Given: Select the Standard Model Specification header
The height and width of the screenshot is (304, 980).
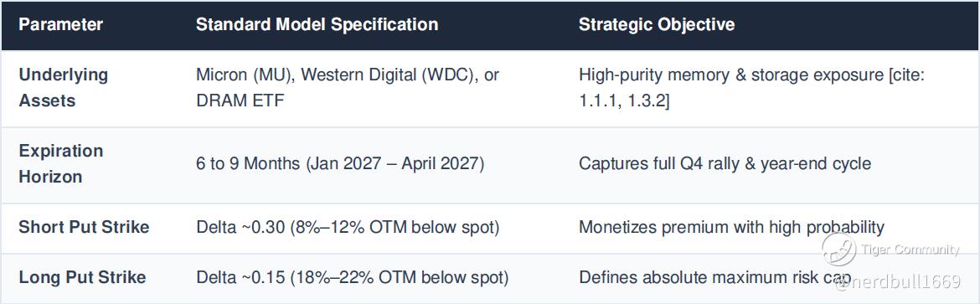Looking at the screenshot, I should [x=317, y=24].
